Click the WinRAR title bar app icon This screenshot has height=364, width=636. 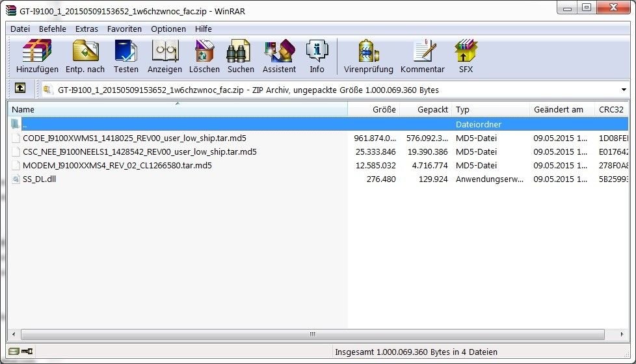[11, 10]
